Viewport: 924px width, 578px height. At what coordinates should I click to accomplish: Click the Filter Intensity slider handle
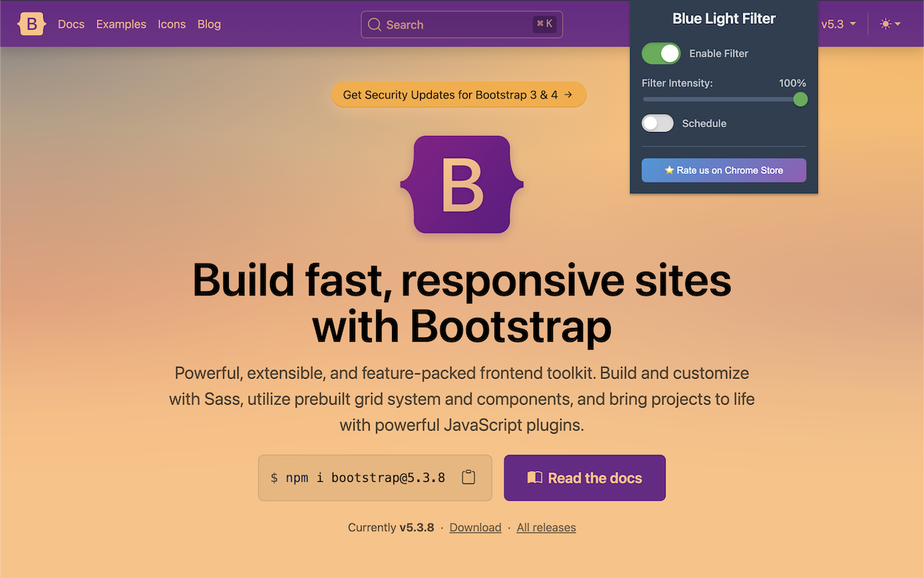point(800,99)
